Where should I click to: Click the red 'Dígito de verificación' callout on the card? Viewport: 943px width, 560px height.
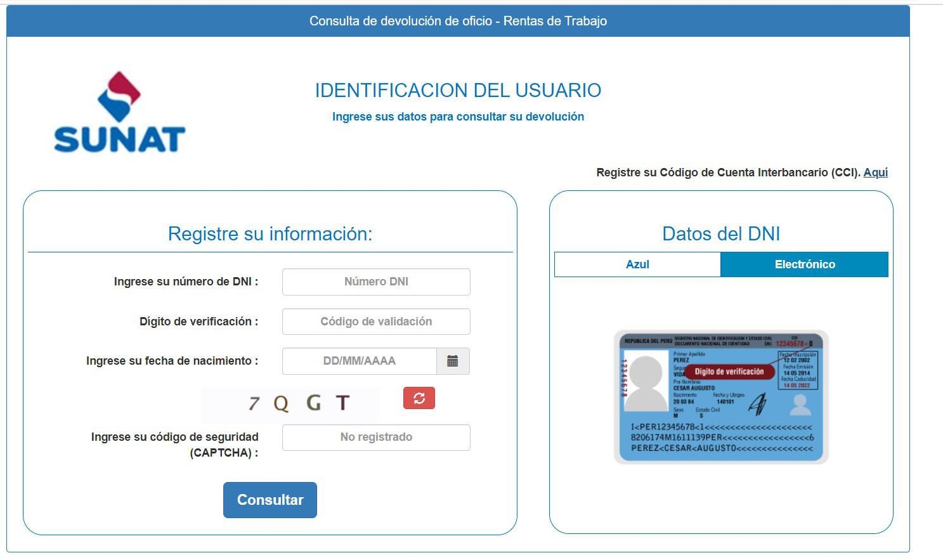click(729, 372)
